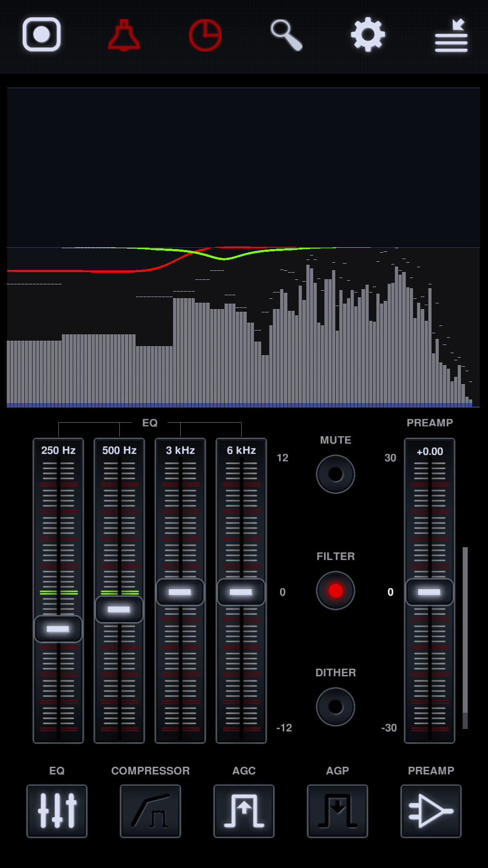488x868 pixels.
Task: Toggle the MUTE button
Action: point(336,474)
